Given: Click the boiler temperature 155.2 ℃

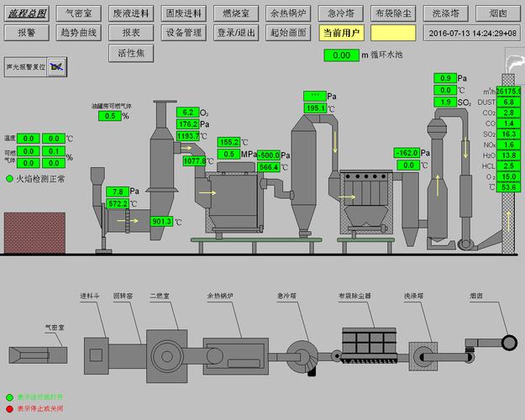Looking at the screenshot, I should point(229,142).
